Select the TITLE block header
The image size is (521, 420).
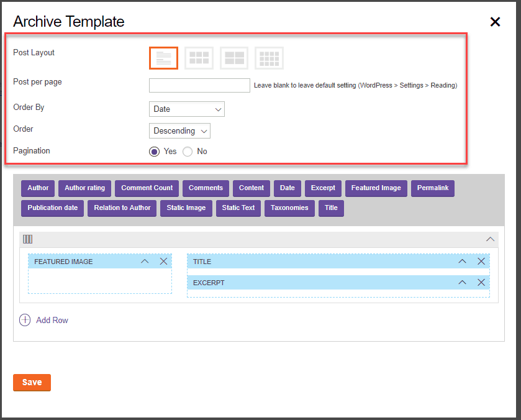coord(338,262)
